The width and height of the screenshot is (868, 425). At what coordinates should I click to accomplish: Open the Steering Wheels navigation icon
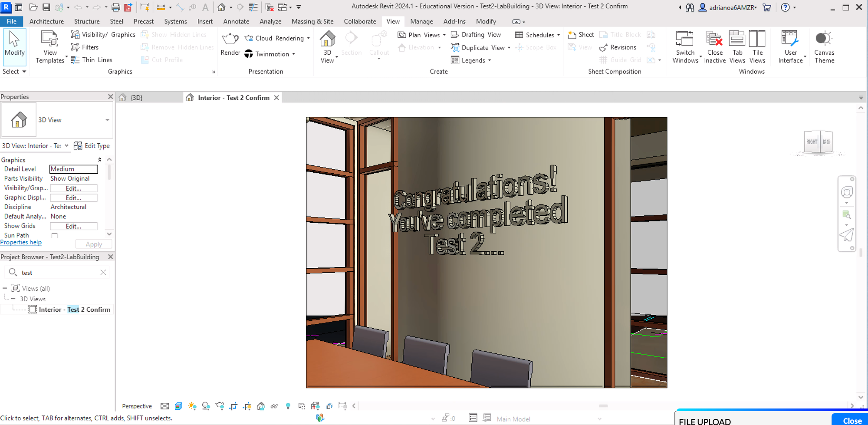847,192
